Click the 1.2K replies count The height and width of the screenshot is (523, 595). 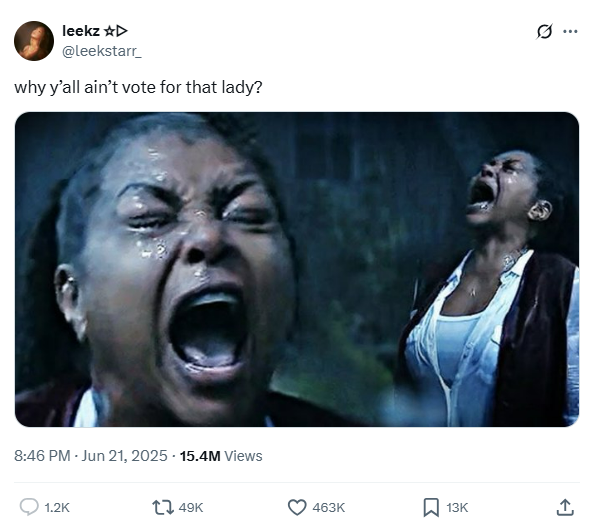point(57,507)
